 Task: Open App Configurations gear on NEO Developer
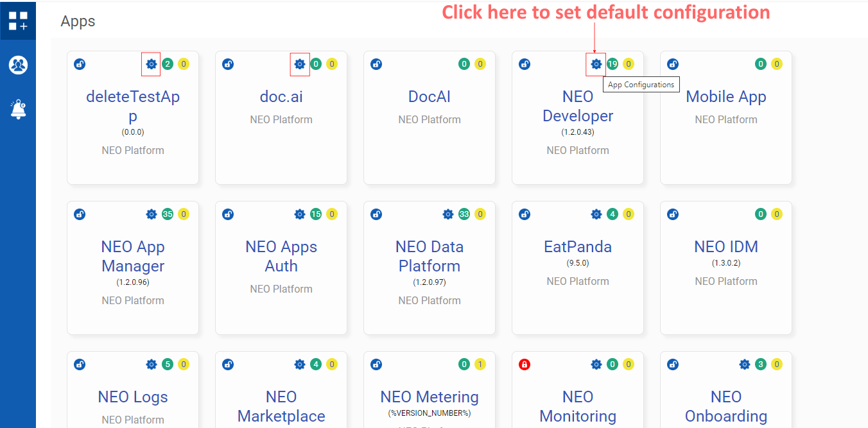(596, 64)
